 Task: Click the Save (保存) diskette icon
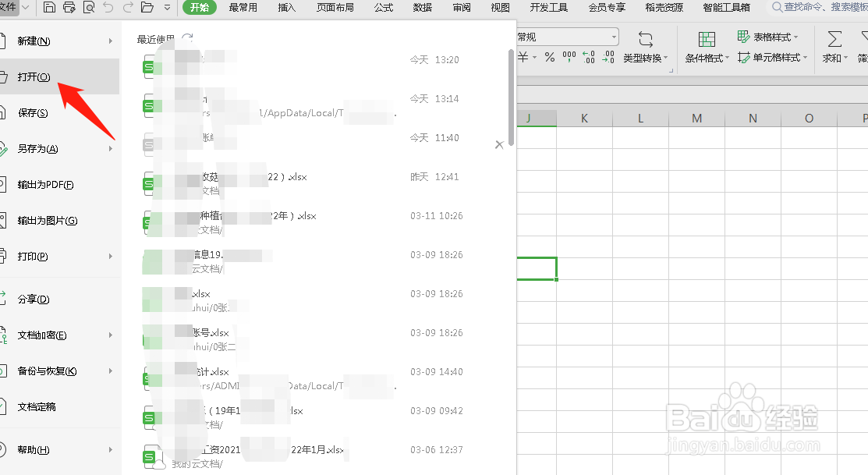coord(51,7)
